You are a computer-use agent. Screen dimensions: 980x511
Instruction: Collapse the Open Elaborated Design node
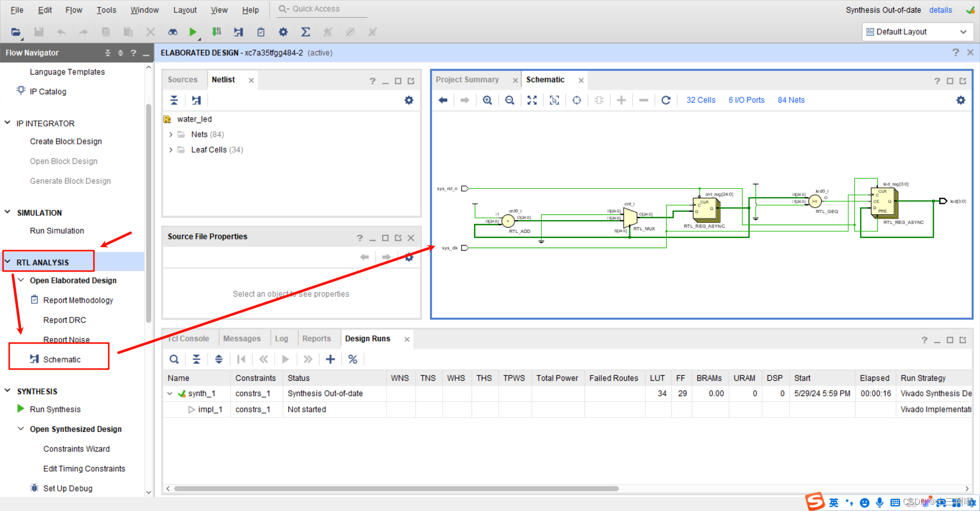click(21, 280)
